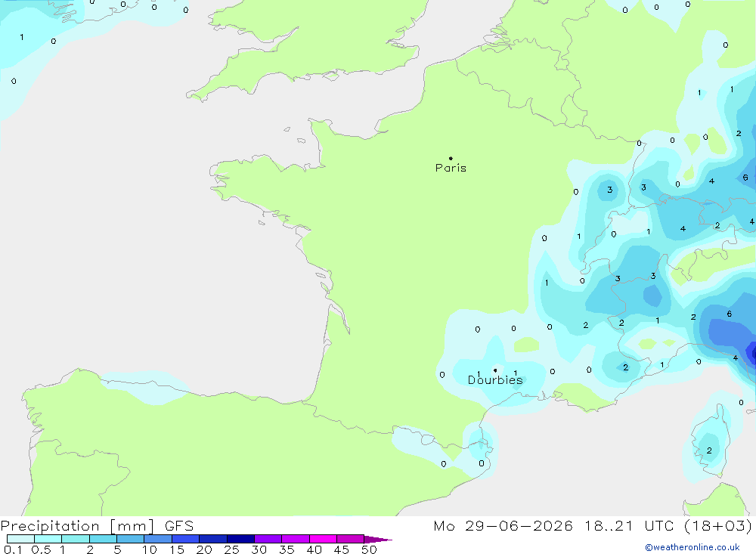Click the Dourbies map label
The image size is (756, 554).
point(495,380)
